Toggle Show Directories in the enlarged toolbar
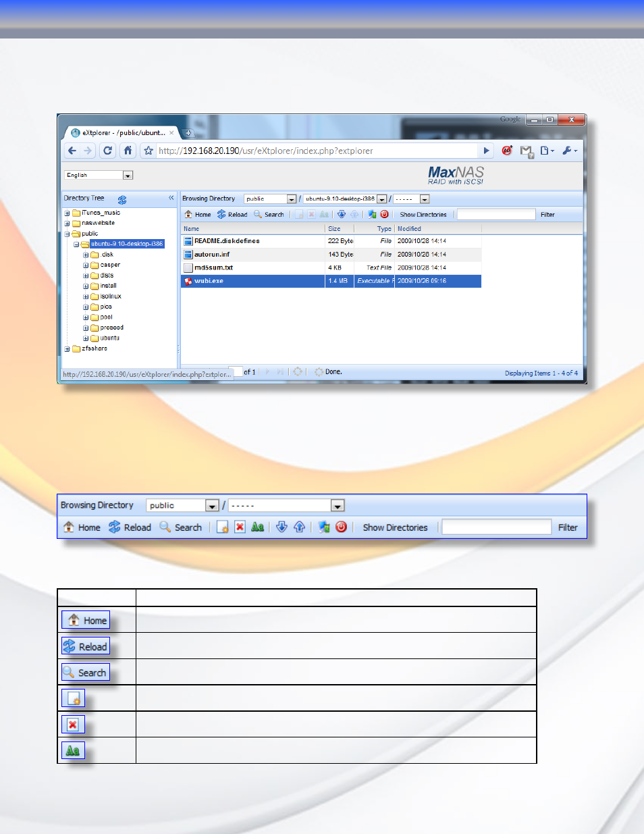The height and width of the screenshot is (834, 644). point(395,527)
